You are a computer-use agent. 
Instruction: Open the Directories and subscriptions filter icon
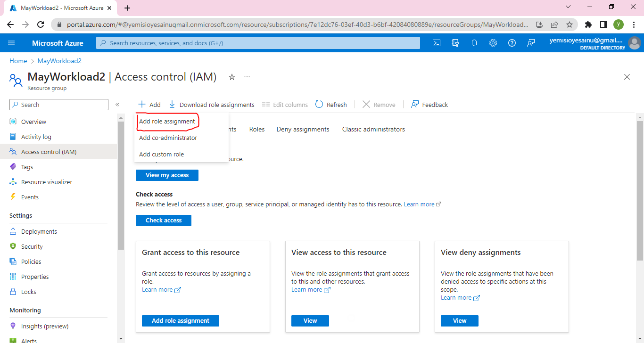455,43
